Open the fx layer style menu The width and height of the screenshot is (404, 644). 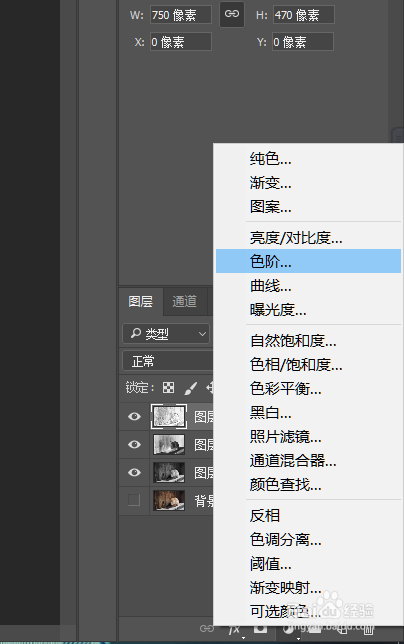click(x=234, y=630)
